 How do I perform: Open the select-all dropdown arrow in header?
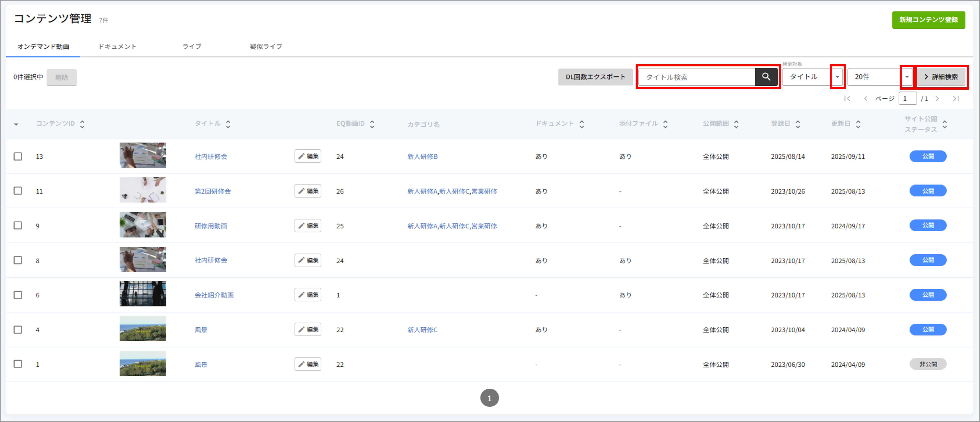(x=16, y=125)
